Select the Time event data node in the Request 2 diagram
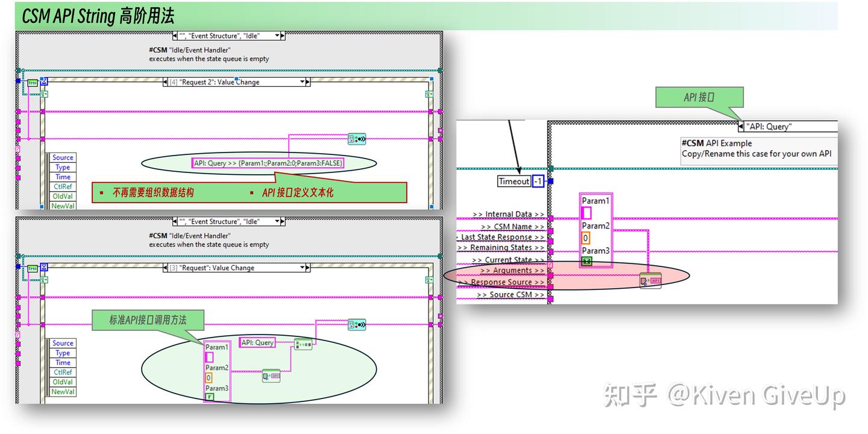 pyautogui.click(x=63, y=177)
